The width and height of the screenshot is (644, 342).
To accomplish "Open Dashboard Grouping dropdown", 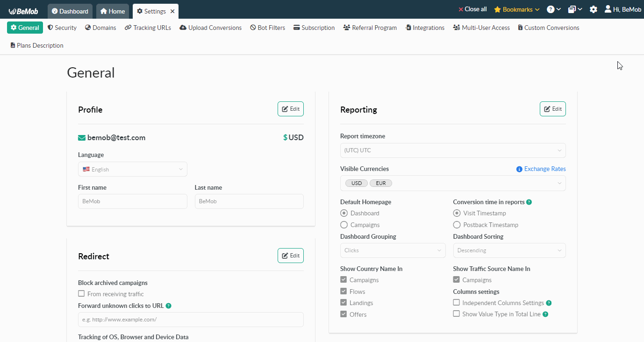I will pos(393,250).
